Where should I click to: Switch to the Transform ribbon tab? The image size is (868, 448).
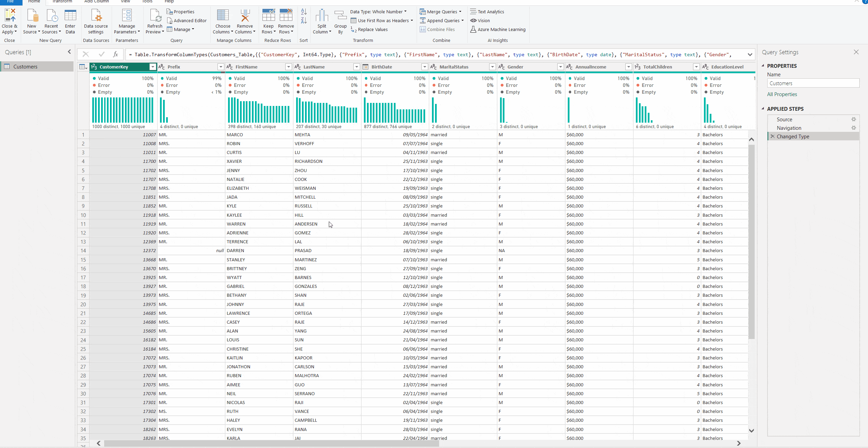pyautogui.click(x=62, y=1)
